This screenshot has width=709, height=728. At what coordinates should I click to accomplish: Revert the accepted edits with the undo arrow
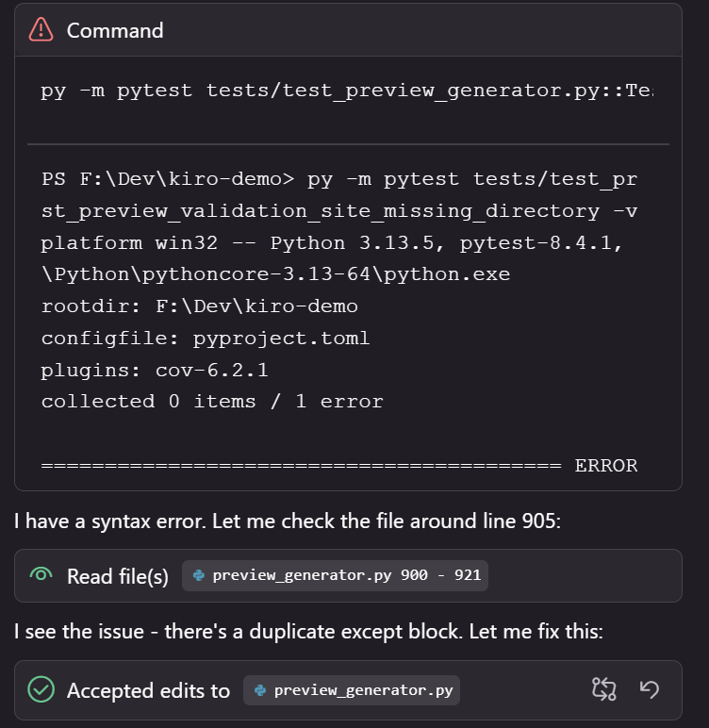(650, 690)
